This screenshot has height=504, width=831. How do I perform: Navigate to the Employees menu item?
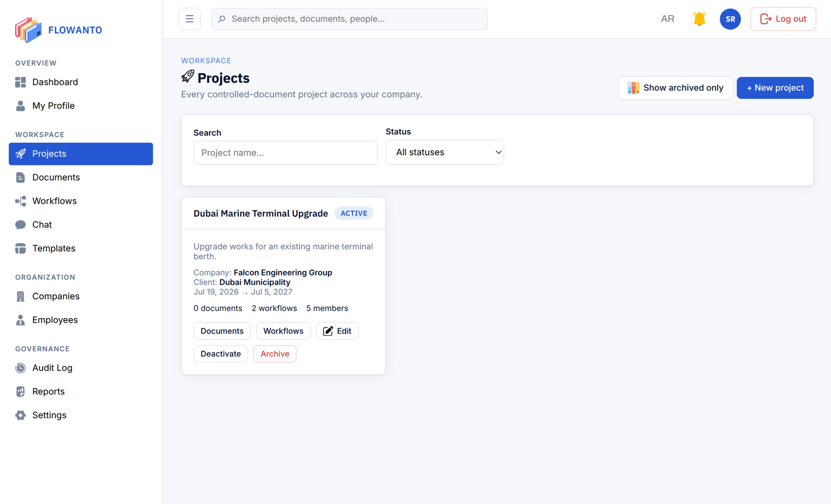[81, 320]
